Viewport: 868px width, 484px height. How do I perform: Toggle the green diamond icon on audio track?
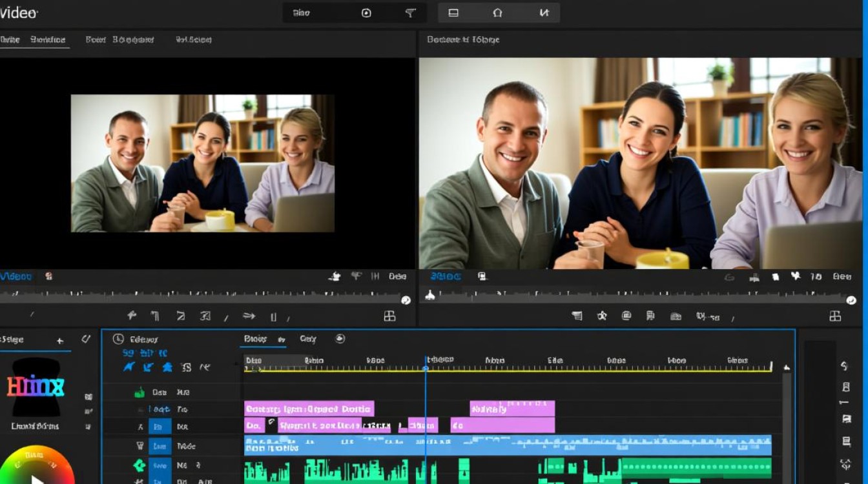139,465
